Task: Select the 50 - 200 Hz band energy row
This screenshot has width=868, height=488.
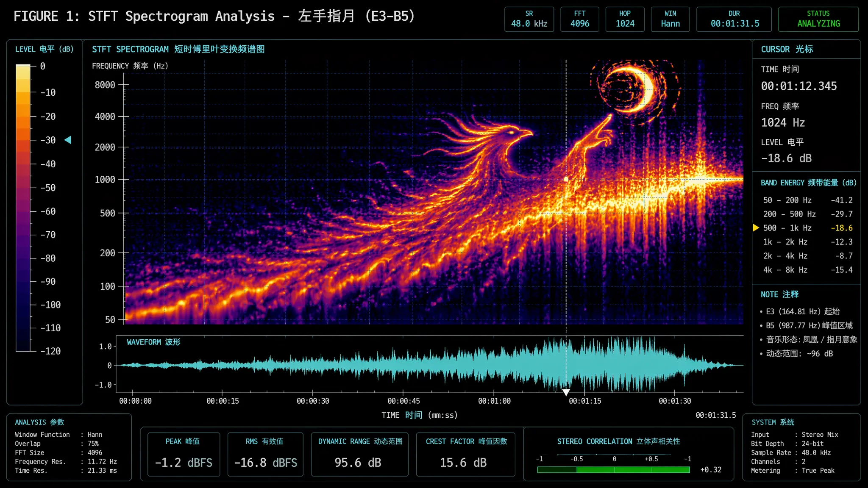Action: pyautogui.click(x=807, y=200)
